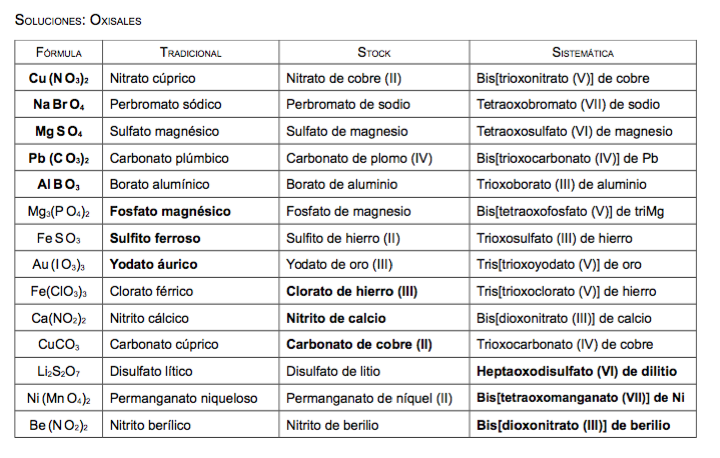The height and width of the screenshot is (458, 720).
Task: Select the Yodato de oro (III) cell
Action: [x=374, y=264]
